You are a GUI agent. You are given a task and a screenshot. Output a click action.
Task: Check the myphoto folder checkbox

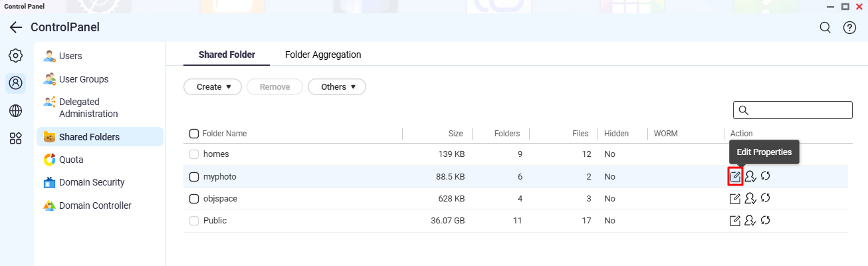[x=194, y=177]
